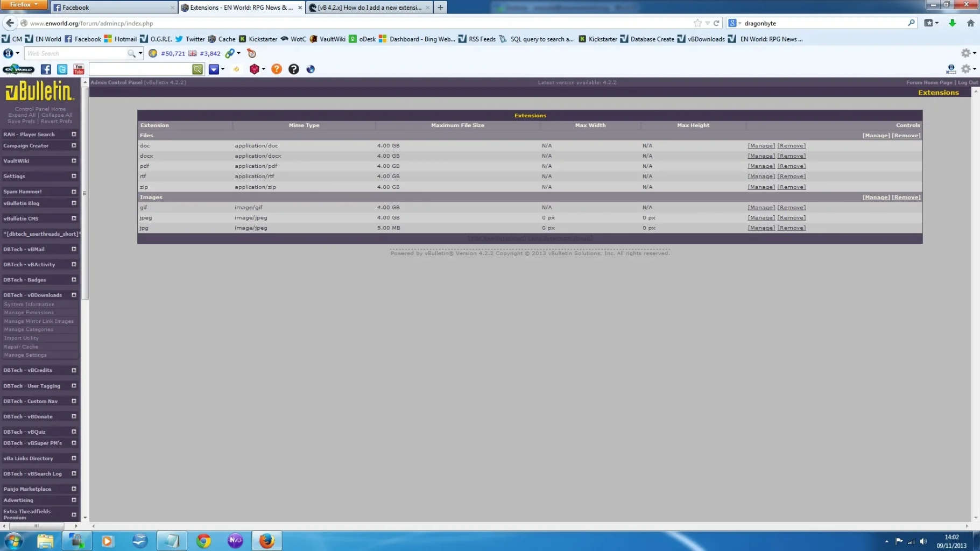Image resolution: width=980 pixels, height=551 pixels.
Task: Switch to the Facebook browser tab
Action: click(x=113, y=8)
